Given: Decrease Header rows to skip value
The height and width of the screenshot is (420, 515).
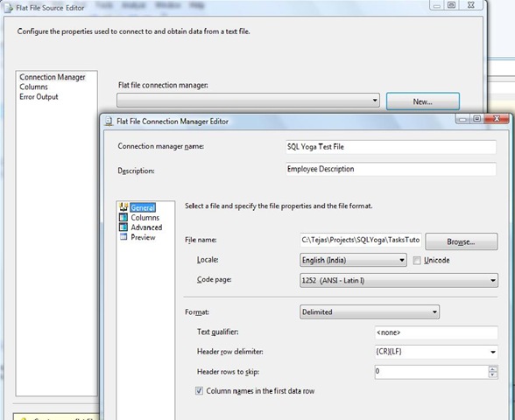Looking at the screenshot, I should 492,375.
